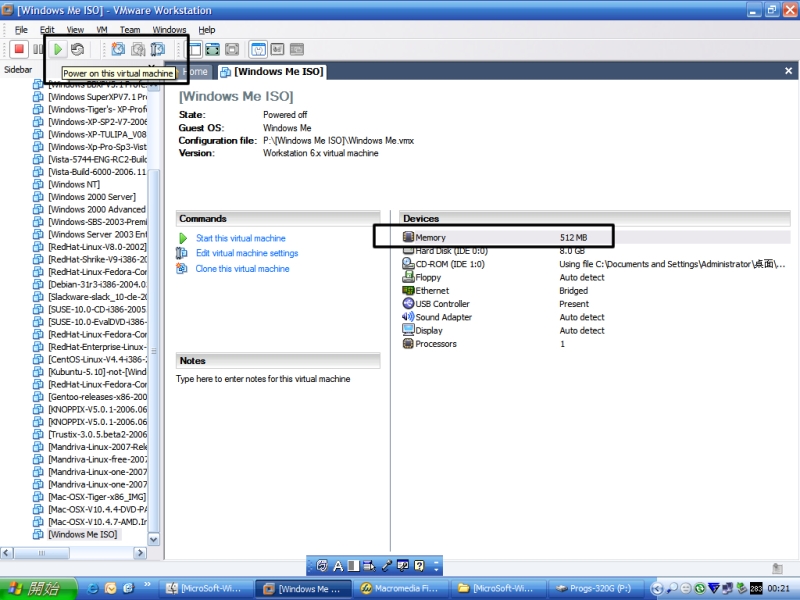The height and width of the screenshot is (600, 800).
Task: Click the Floppy device icon
Action: click(x=408, y=277)
